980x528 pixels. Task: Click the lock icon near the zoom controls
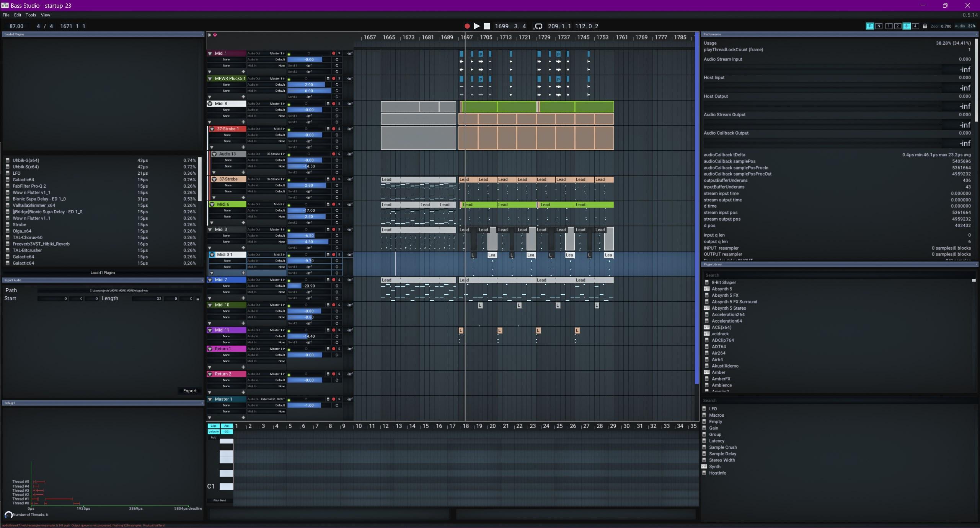(925, 26)
